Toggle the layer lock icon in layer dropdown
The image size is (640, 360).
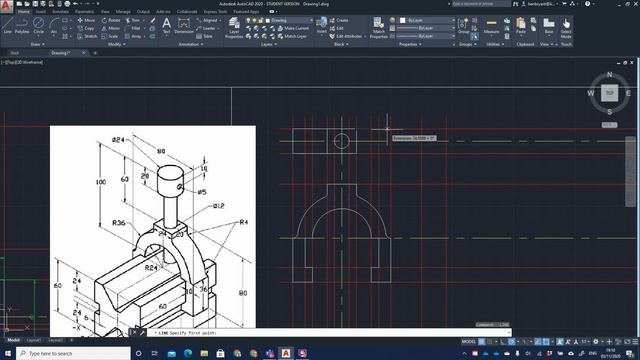tap(261, 20)
